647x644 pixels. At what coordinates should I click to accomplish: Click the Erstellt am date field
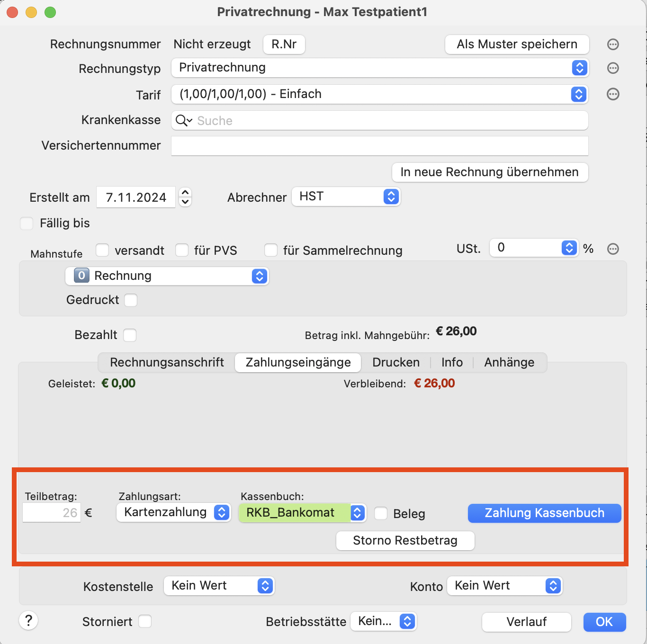[x=136, y=197]
